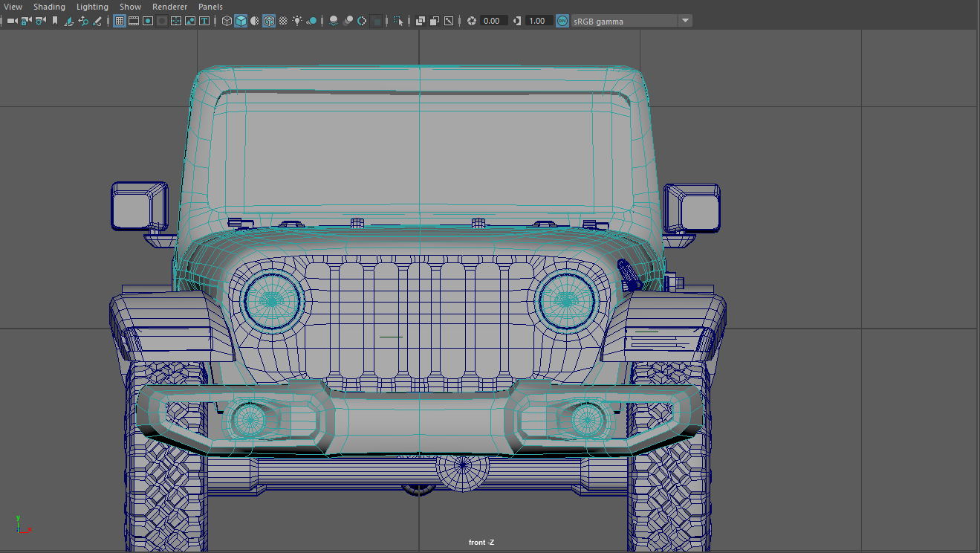Open the Renderer menu
The width and height of the screenshot is (980, 553).
169,7
